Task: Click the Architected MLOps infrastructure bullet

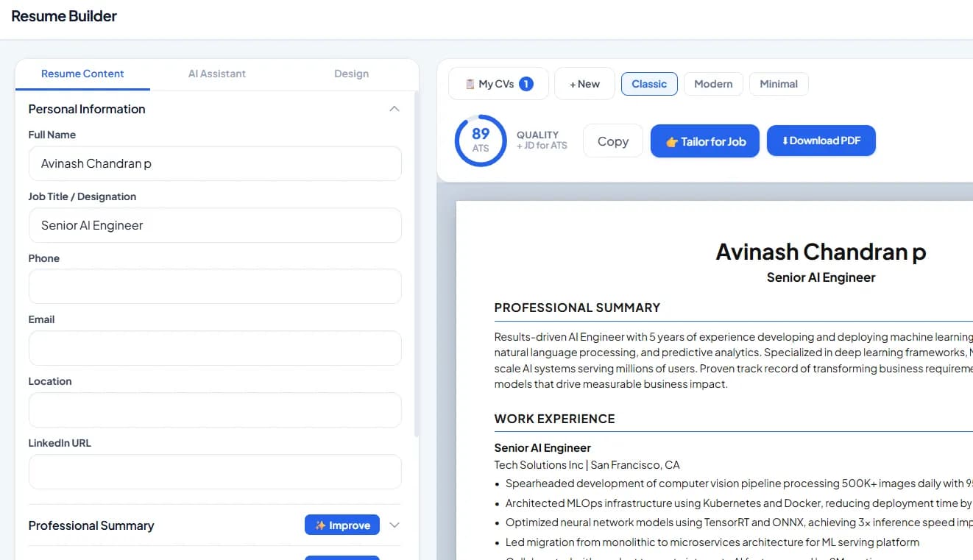Action: (738, 503)
